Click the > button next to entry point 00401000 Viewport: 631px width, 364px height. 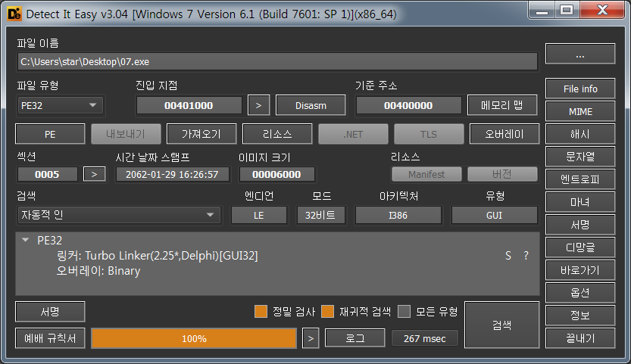pos(259,105)
